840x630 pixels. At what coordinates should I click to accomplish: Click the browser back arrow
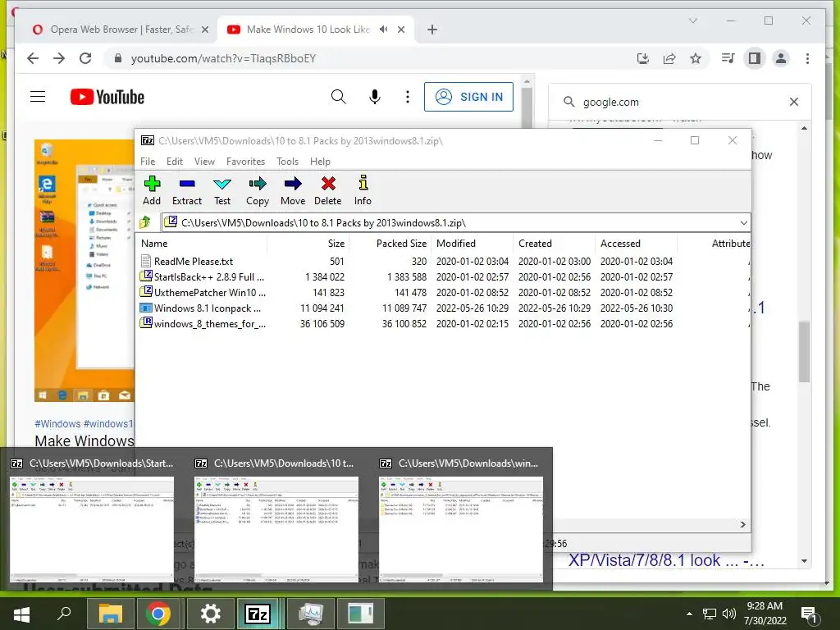click(33, 58)
